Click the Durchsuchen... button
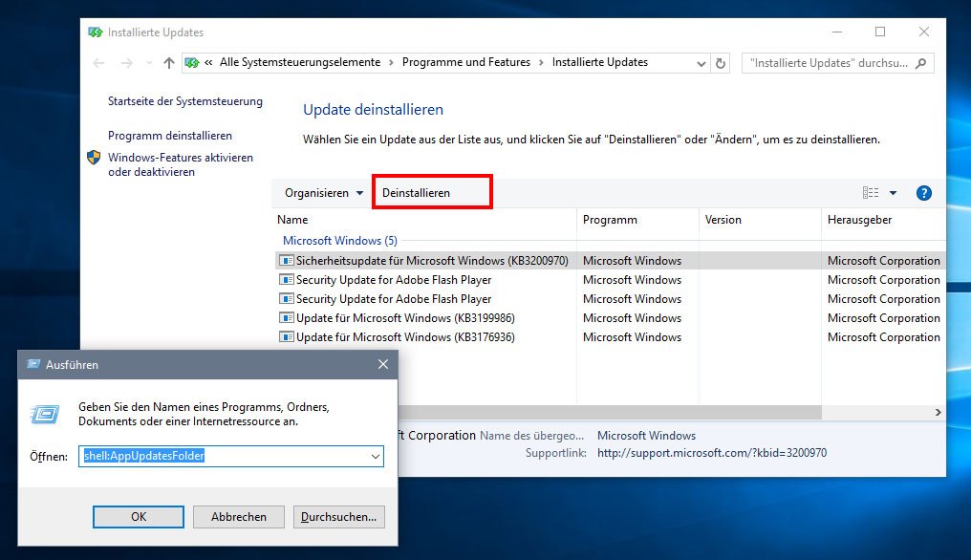 point(338,517)
